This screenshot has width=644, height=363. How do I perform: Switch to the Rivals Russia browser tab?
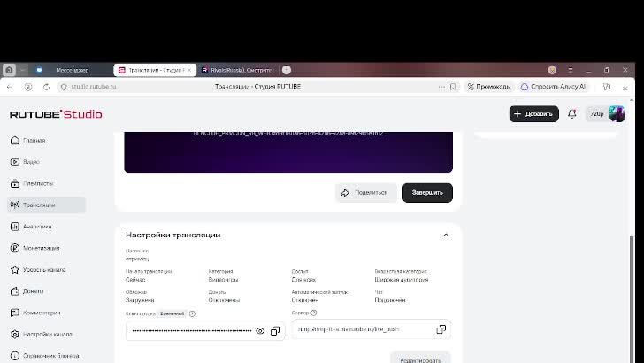click(x=236, y=70)
